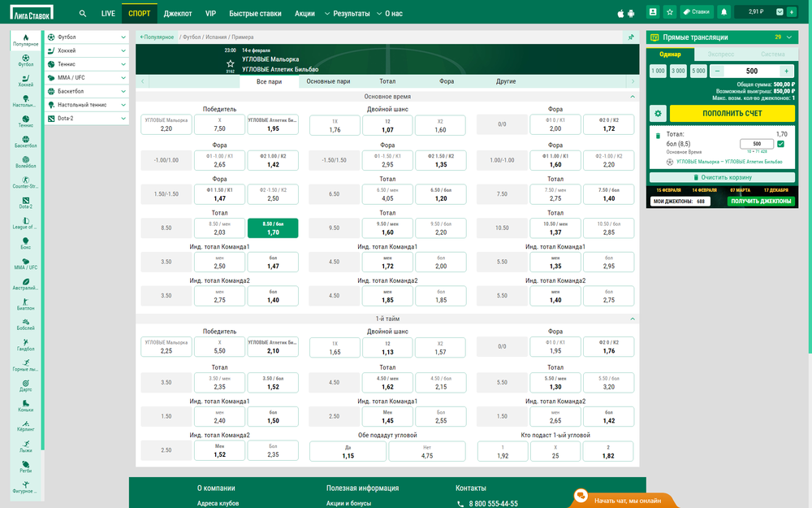Collapse the 1-й тайм section
The height and width of the screenshot is (508, 812).
[633, 319]
